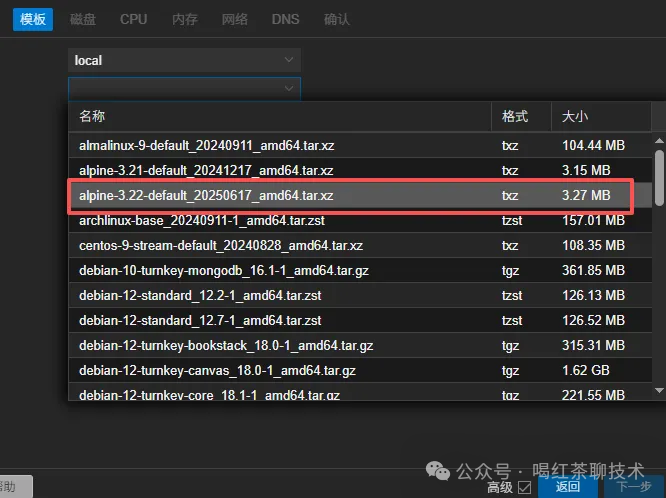Select debian-12-turnkey-bookstack_18.0-1 template
666x498 pixels.
[x=360, y=345]
